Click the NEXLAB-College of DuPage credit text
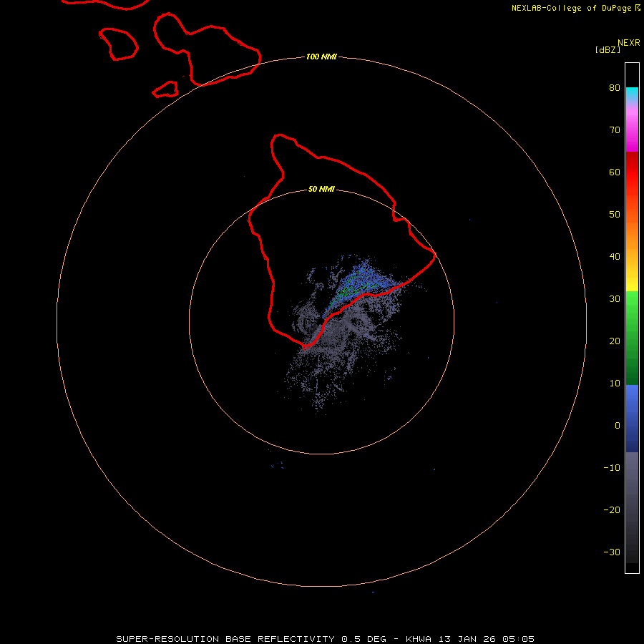 tap(571, 8)
